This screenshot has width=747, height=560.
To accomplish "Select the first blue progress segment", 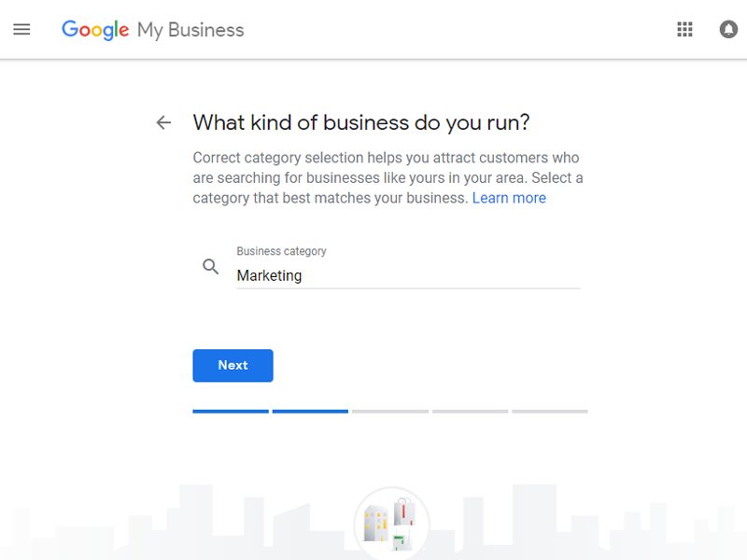I will tap(231, 411).
